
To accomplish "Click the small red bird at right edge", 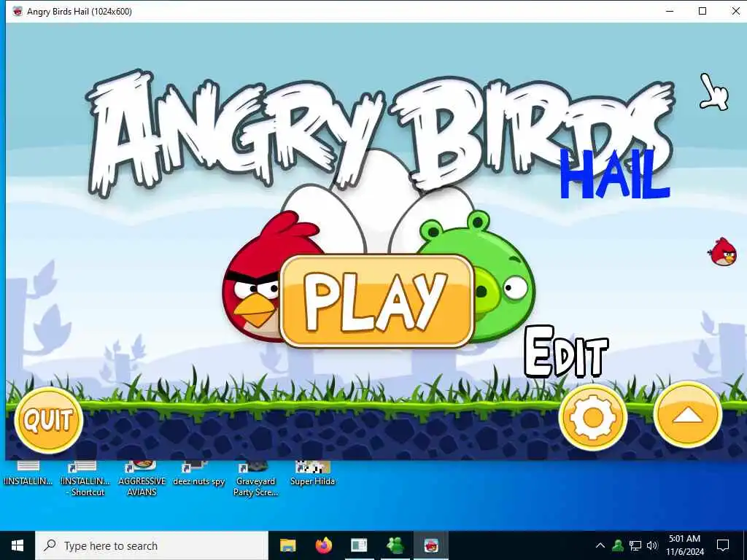I will pyautogui.click(x=723, y=252).
